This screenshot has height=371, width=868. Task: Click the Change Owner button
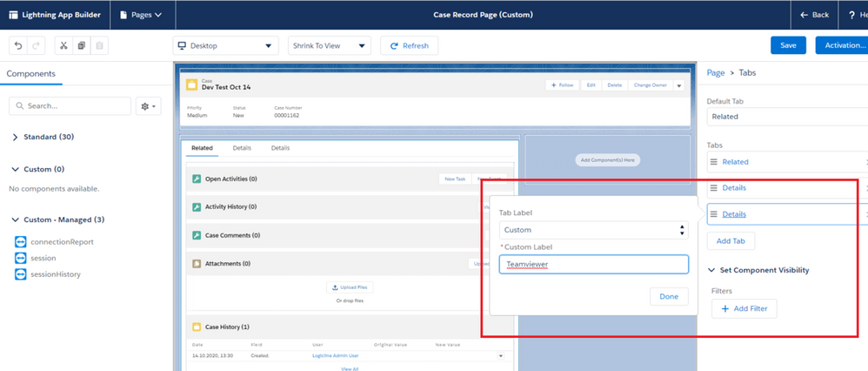click(651, 85)
